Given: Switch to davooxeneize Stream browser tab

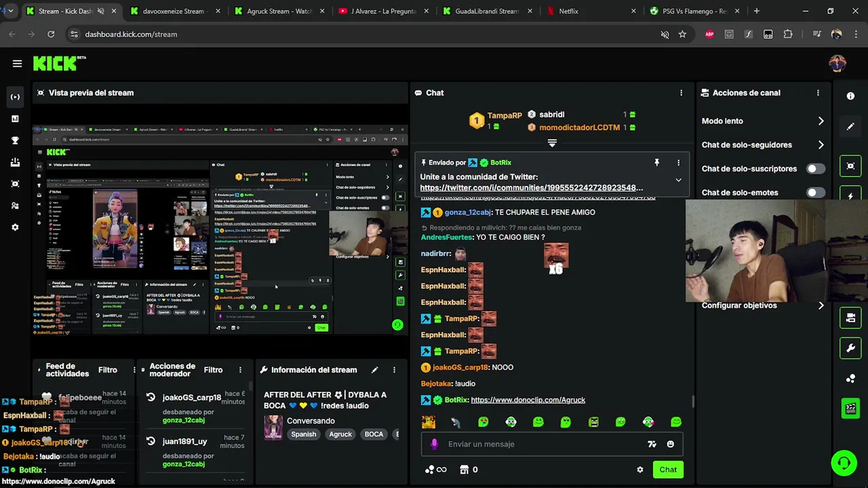Looking at the screenshot, I should pyautogui.click(x=174, y=11).
